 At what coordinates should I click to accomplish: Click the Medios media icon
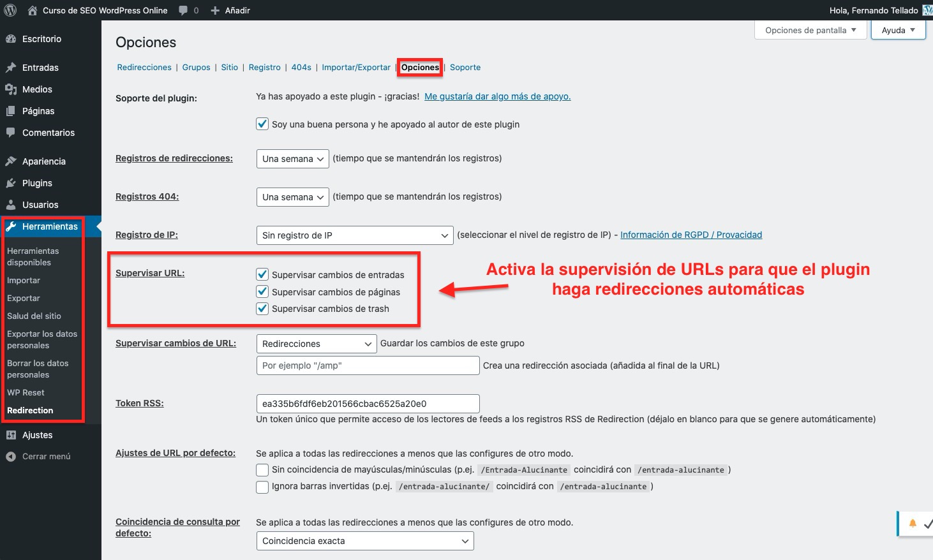pyautogui.click(x=11, y=89)
